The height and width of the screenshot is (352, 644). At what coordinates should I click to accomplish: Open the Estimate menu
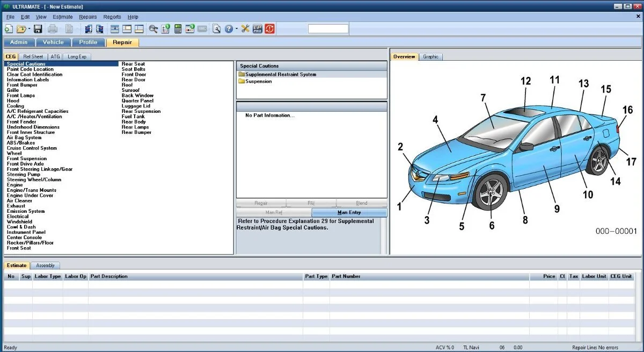(63, 17)
